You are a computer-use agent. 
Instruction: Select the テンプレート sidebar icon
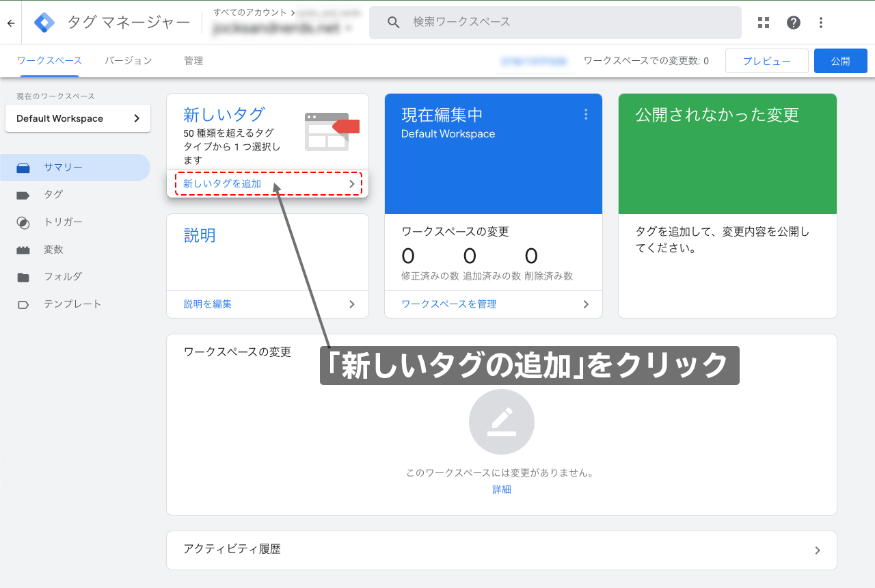23,304
